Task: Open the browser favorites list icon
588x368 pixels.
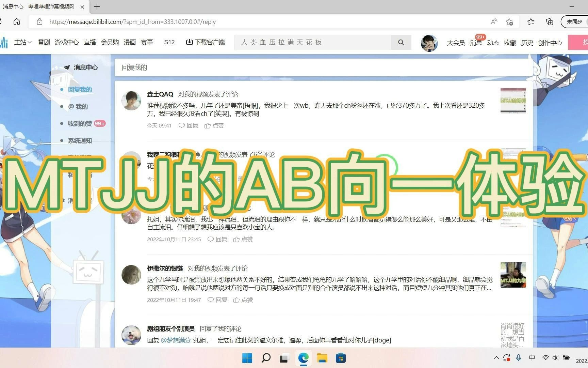Action: click(531, 22)
